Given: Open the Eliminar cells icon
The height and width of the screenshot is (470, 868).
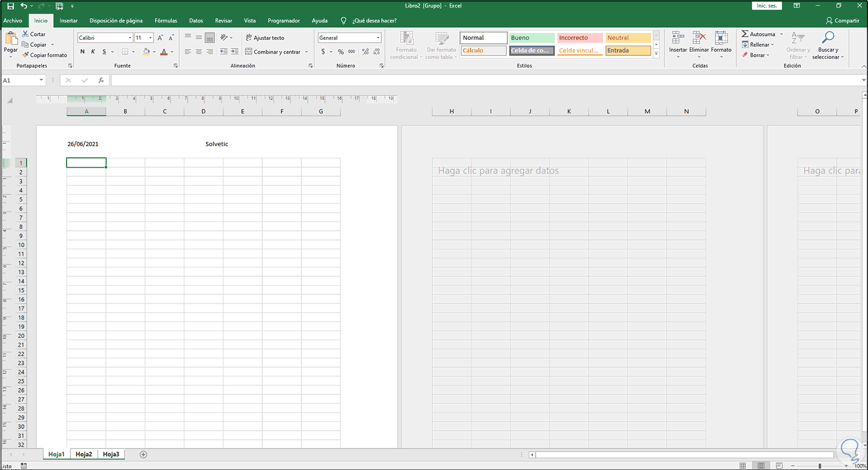Looking at the screenshot, I should click(699, 38).
